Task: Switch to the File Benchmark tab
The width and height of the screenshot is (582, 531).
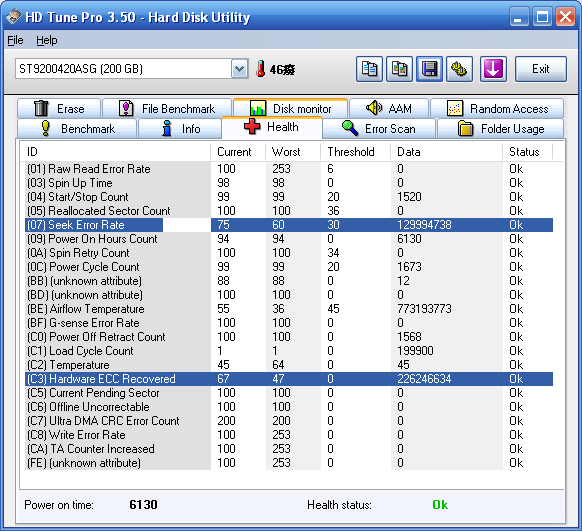Action: [x=167, y=109]
